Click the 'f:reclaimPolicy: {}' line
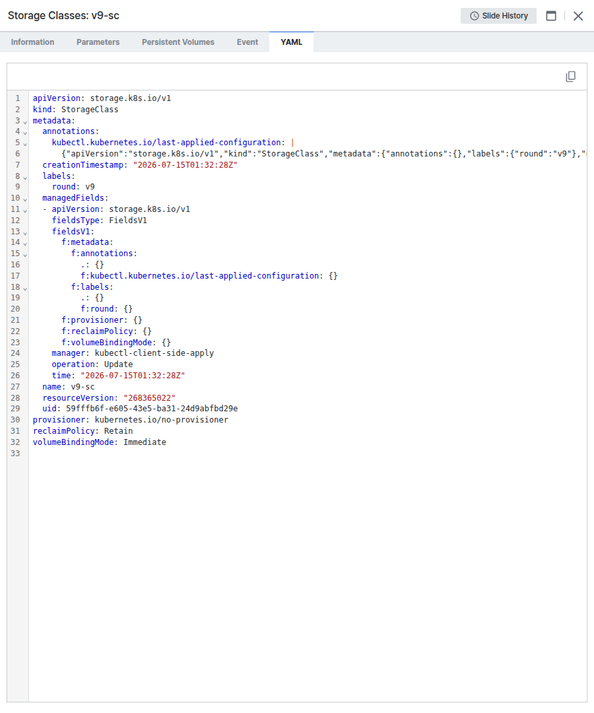This screenshot has width=594, height=713. click(106, 331)
